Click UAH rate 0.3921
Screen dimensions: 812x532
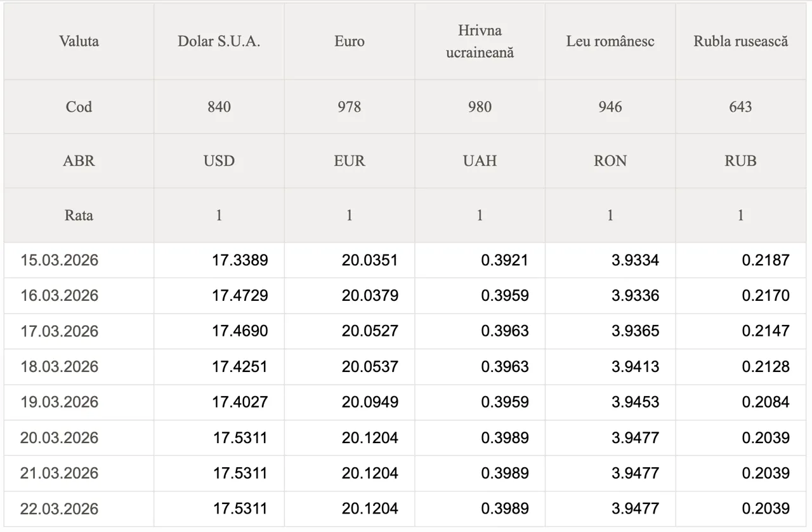point(504,260)
